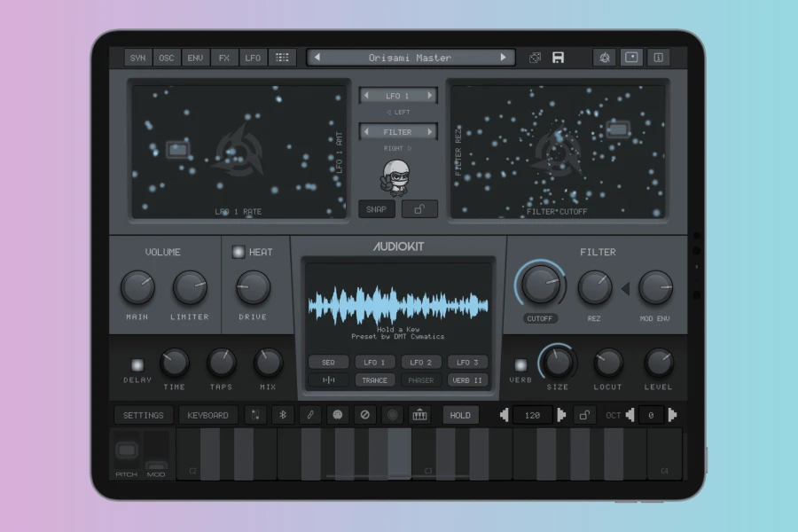Screen dimensions: 798x532
Task: Toggle the HEAT switch
Action: 239,252
